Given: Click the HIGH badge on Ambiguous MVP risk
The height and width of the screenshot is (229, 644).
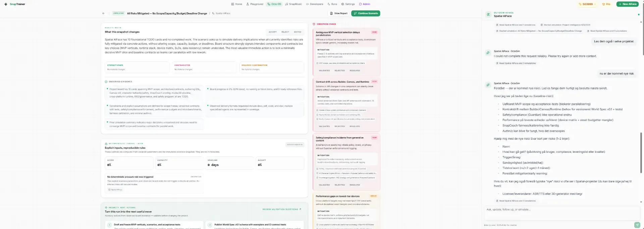Looking at the screenshot, I should point(374,32).
